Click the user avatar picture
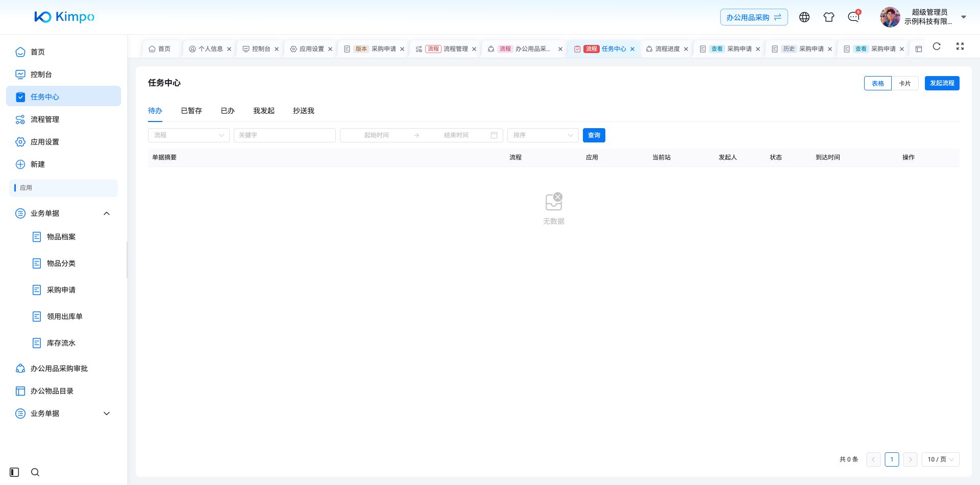This screenshot has width=980, height=485. pos(890,17)
